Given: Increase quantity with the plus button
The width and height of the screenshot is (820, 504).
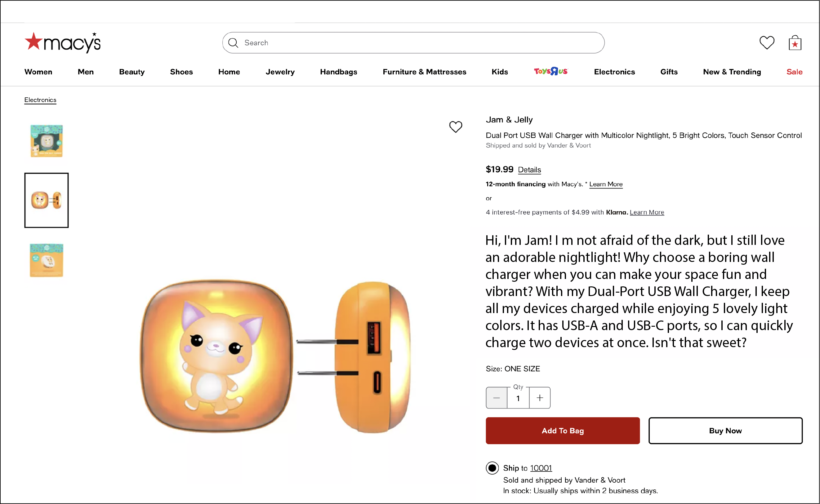Looking at the screenshot, I should coord(540,398).
